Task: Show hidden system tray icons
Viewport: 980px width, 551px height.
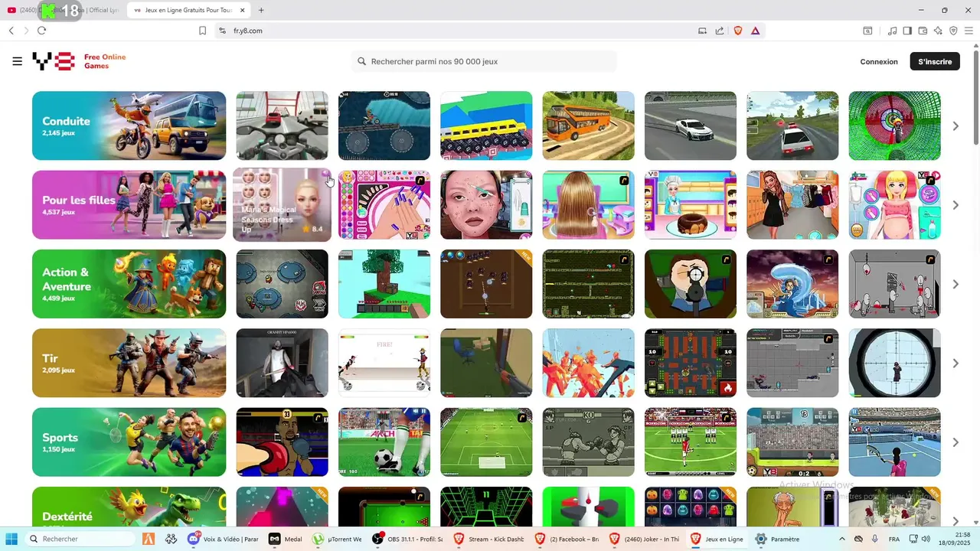Action: pyautogui.click(x=842, y=539)
